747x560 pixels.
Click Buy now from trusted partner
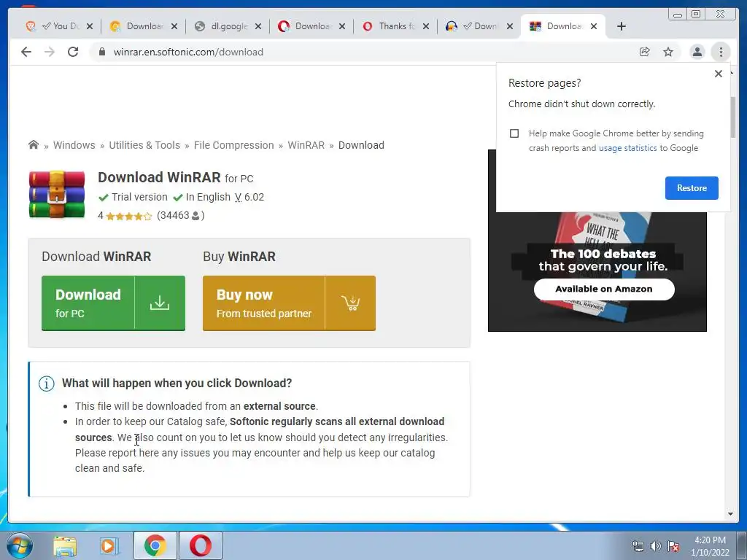pos(289,303)
